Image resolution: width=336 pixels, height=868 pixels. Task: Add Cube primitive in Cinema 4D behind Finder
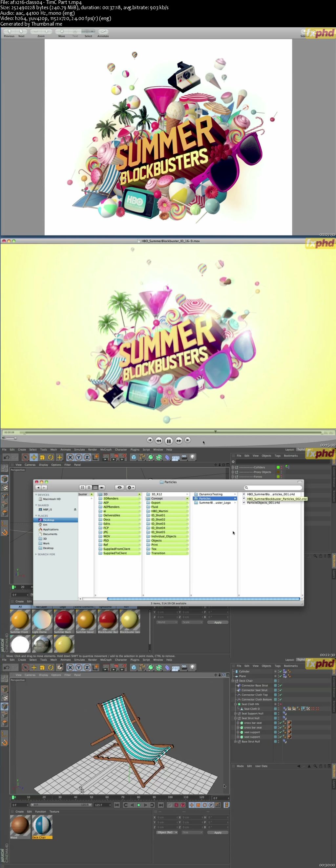click(134, 457)
